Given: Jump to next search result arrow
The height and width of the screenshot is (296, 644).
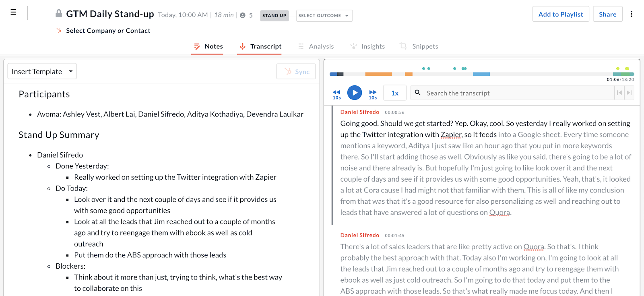Looking at the screenshot, I should (629, 93).
